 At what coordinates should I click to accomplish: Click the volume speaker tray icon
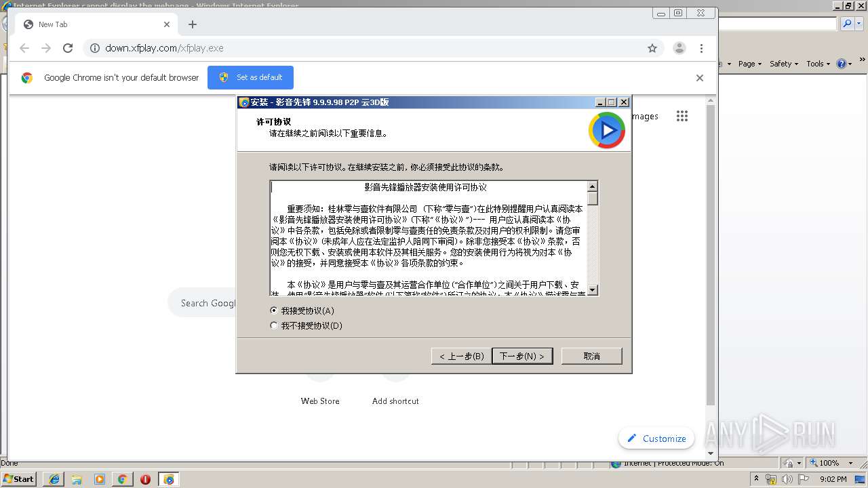[x=787, y=479]
